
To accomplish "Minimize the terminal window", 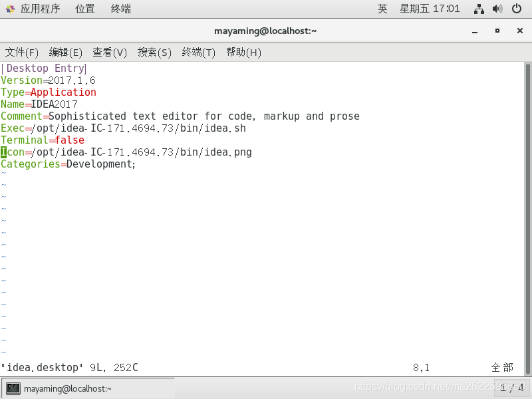I will [475, 31].
